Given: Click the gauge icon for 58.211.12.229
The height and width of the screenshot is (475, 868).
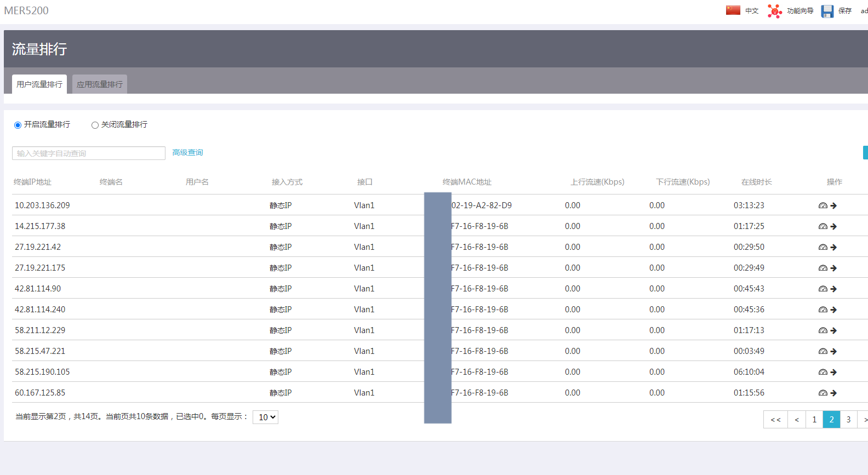Looking at the screenshot, I should click(823, 330).
